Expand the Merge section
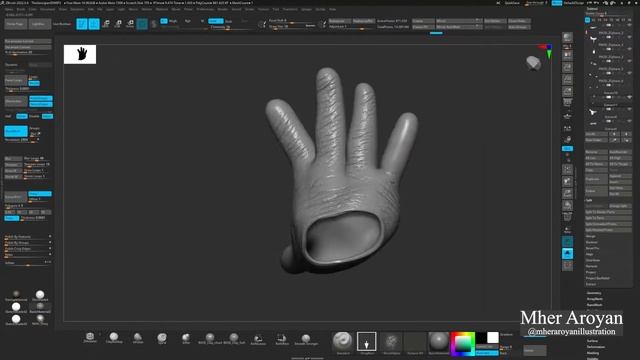Image resolution: width=640 pixels, height=360 pixels. 591,236
